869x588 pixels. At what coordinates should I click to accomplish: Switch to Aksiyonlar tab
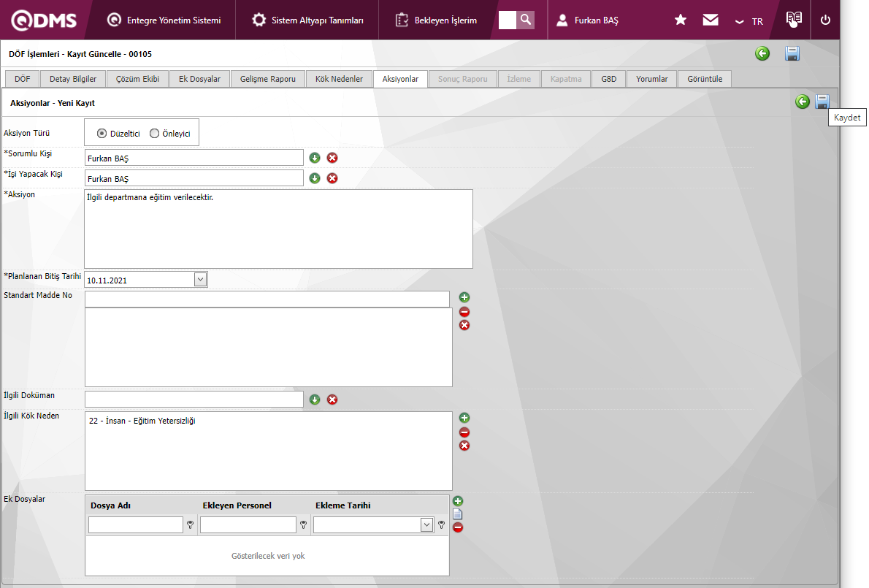tap(400, 79)
